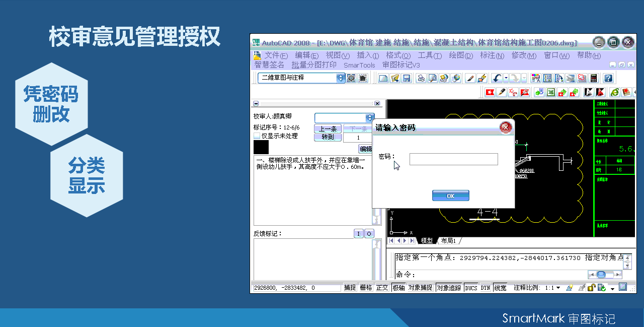This screenshot has height=327, width=644.
Task: Open Plot Preview magnifier icon
Action: pos(433,79)
